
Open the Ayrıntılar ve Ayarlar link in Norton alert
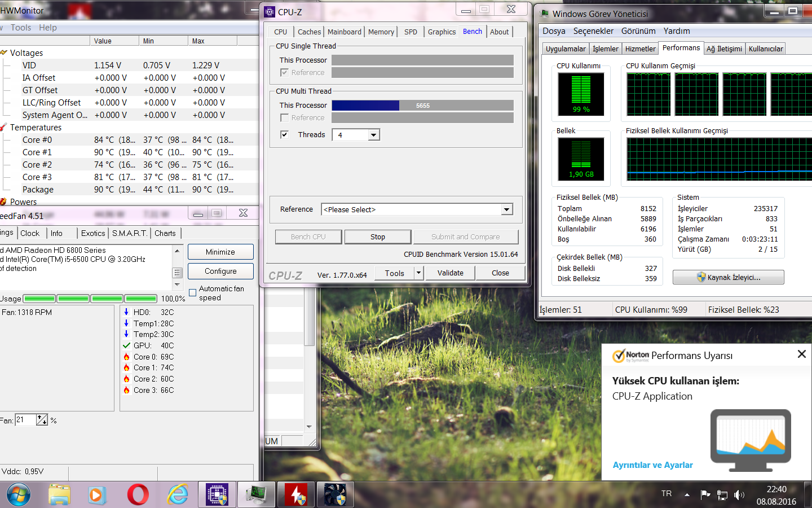coord(653,465)
